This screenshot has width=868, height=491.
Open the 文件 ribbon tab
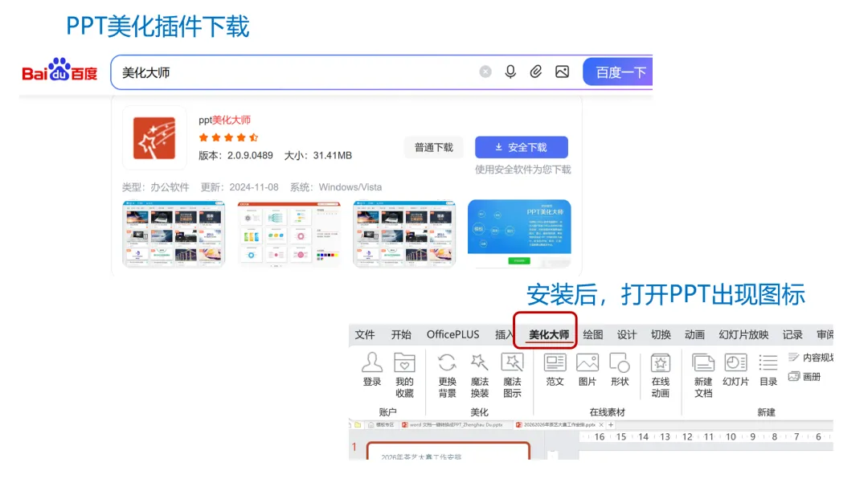tap(365, 334)
